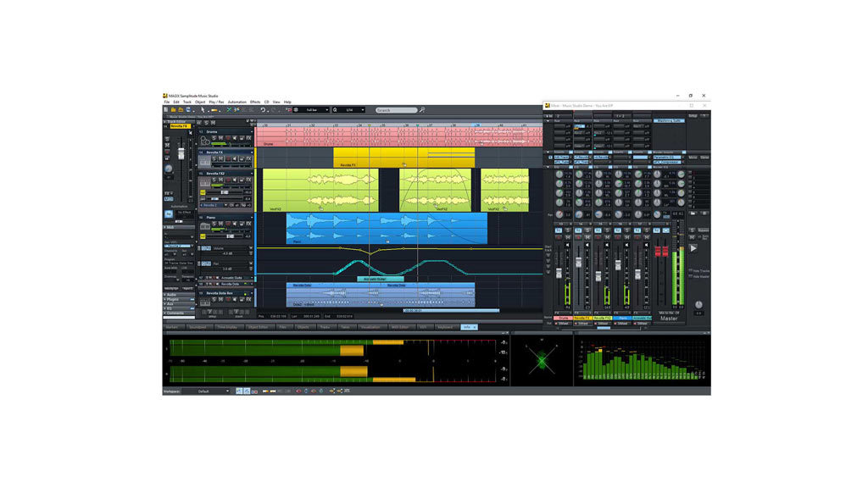
Task: Adjust the Track Editor volume fader
Action: coord(181,153)
